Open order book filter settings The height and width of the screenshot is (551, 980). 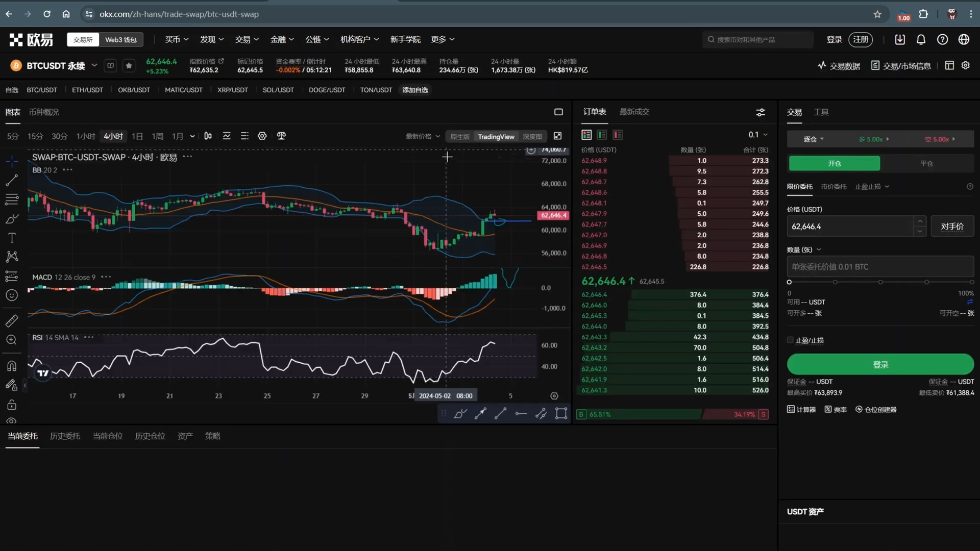click(761, 112)
